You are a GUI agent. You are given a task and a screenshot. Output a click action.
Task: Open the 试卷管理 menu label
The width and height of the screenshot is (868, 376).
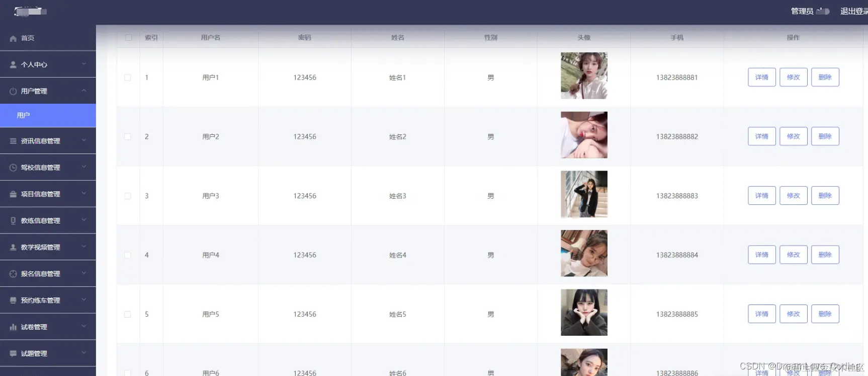[34, 327]
